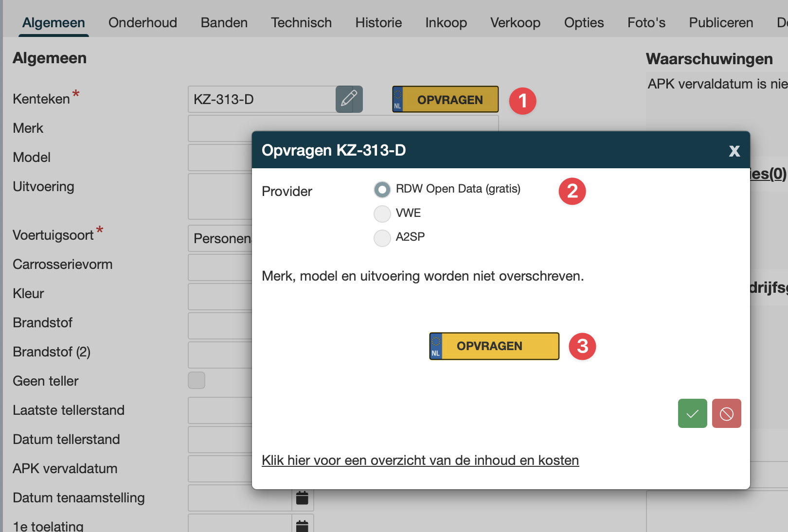
Task: Select RDW Open Data (gratis) provider
Action: click(x=382, y=190)
